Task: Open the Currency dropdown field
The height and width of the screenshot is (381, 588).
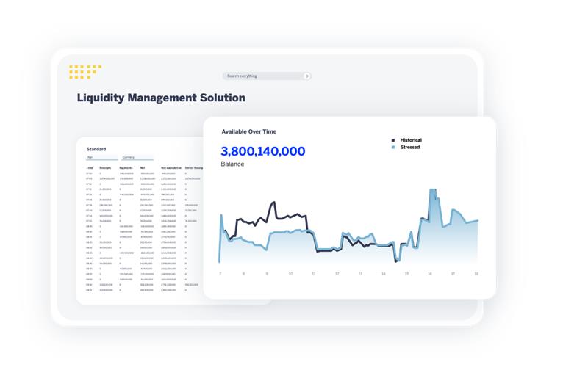Action: (x=137, y=157)
